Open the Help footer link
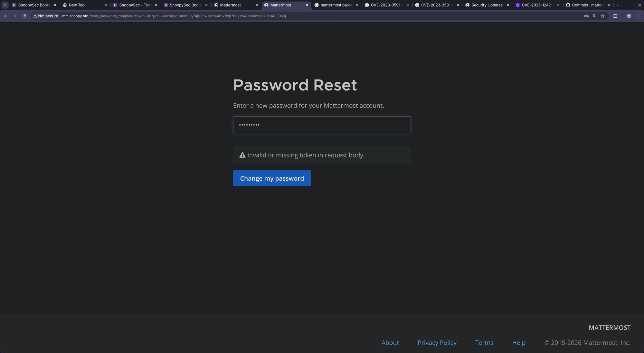 (x=519, y=343)
